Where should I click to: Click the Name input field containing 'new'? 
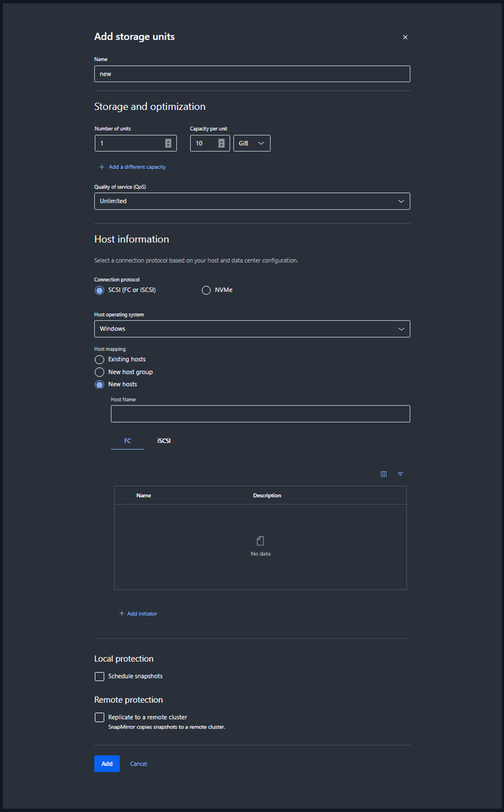(x=252, y=74)
